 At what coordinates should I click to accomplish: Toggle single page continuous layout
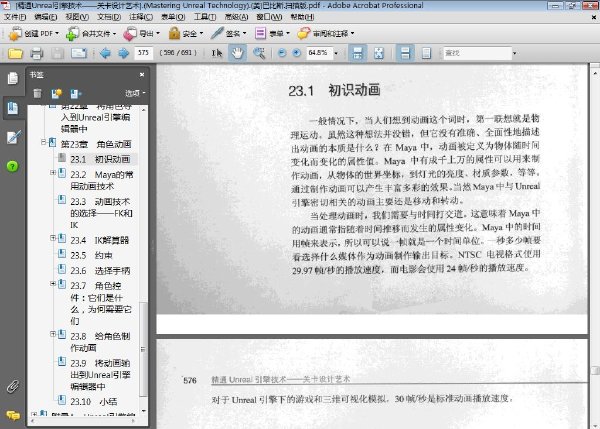click(x=405, y=53)
